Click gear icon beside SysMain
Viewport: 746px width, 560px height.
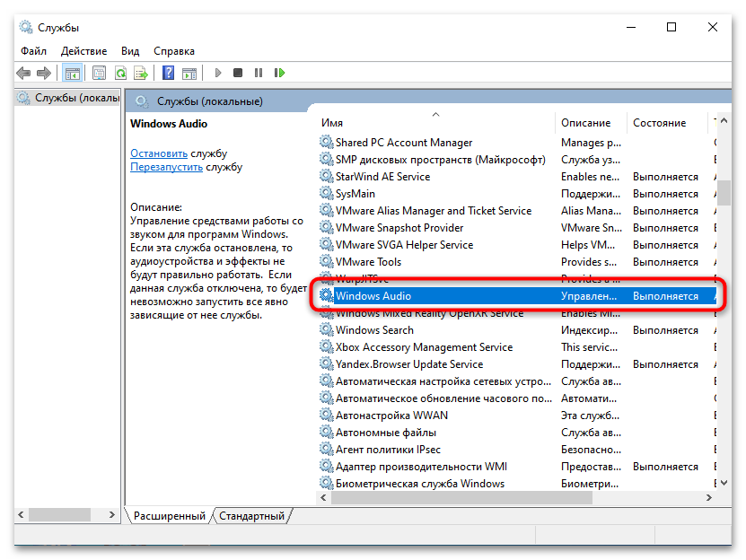(326, 193)
